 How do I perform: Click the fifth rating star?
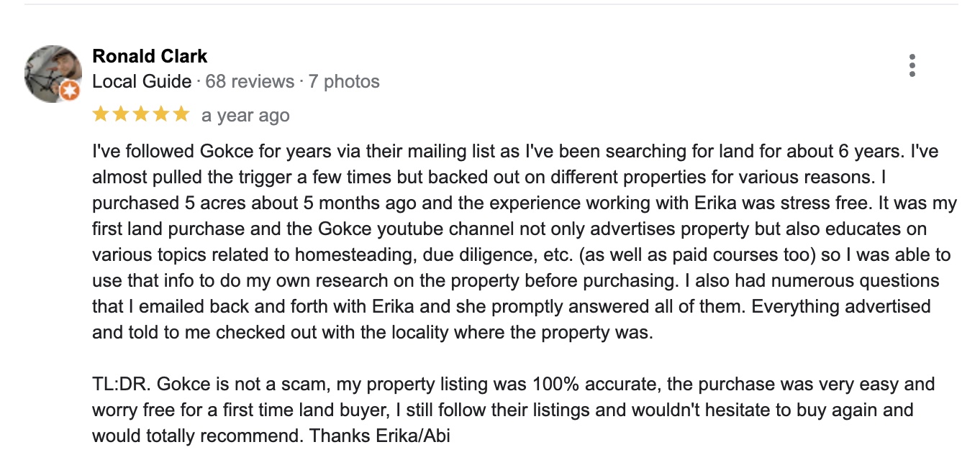pos(181,114)
